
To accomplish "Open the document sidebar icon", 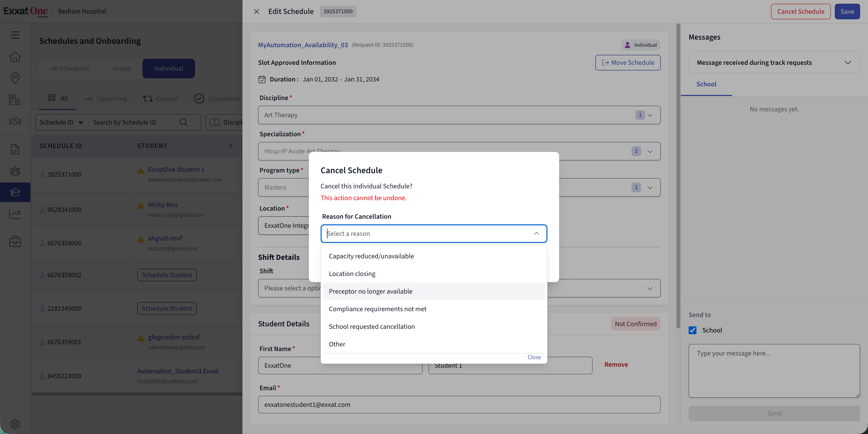I will click(x=15, y=149).
